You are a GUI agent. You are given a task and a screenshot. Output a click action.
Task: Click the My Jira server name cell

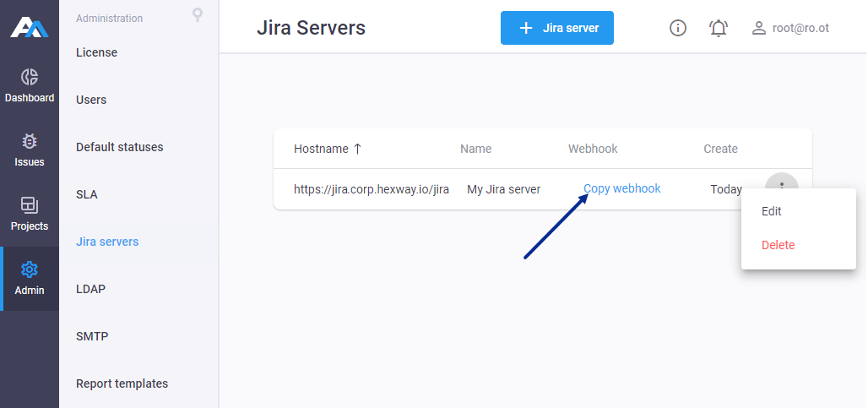(504, 189)
